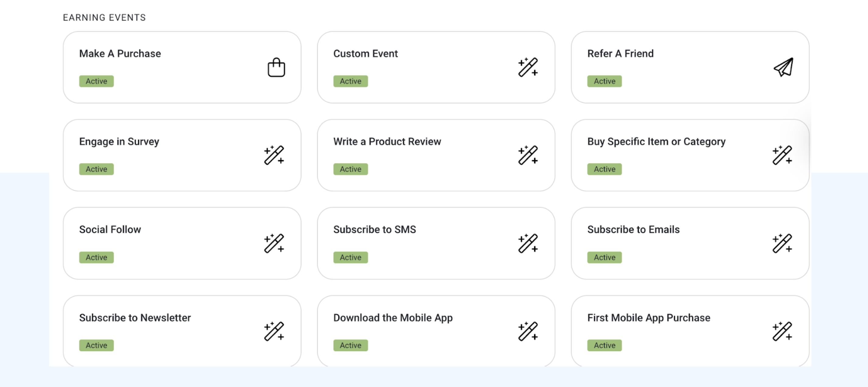Click the wand icon on Download the Mobile App
The height and width of the screenshot is (387, 868).
click(528, 331)
